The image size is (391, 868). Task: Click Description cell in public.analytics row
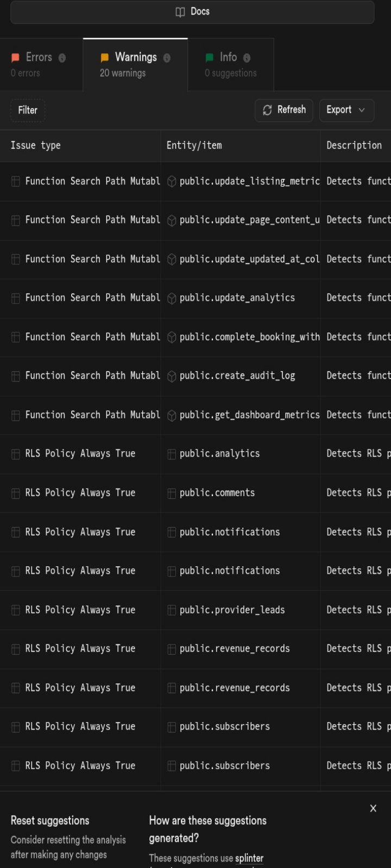click(x=356, y=454)
